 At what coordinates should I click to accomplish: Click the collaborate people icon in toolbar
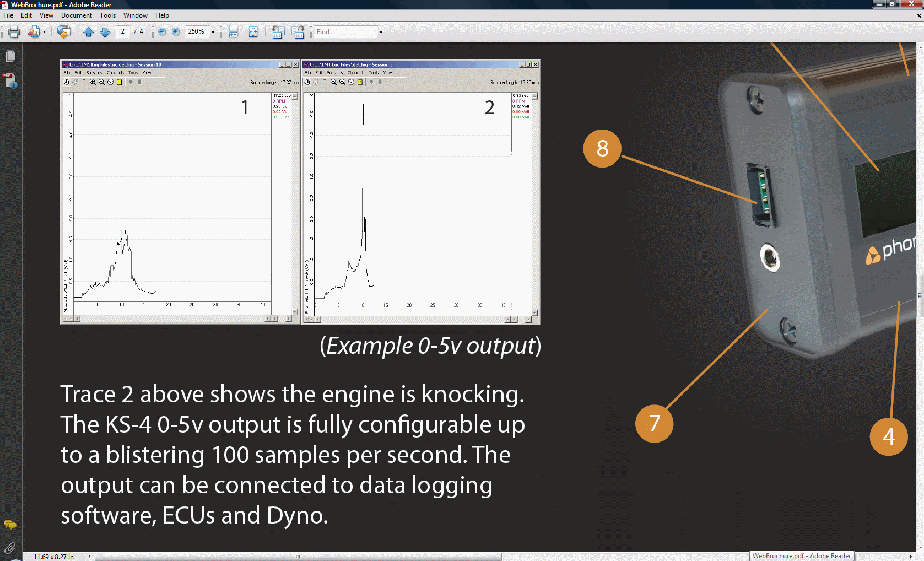click(x=34, y=32)
